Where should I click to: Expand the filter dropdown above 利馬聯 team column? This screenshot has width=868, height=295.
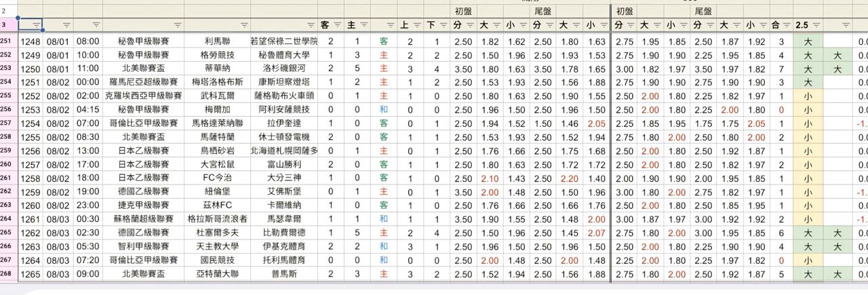243,25
